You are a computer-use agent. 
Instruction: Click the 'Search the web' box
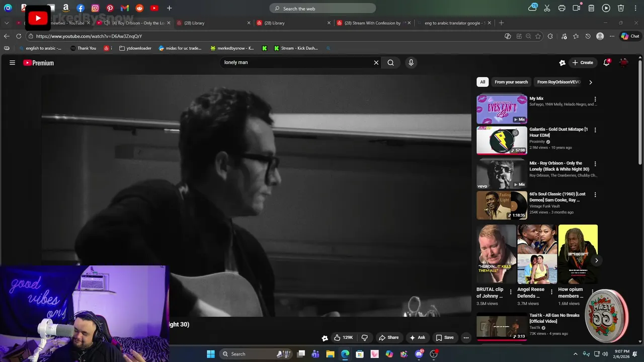click(x=323, y=9)
